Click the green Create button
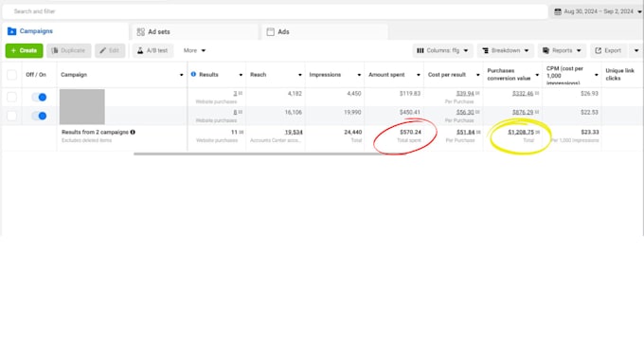Viewport: 644px width, 363px height. tap(25, 50)
